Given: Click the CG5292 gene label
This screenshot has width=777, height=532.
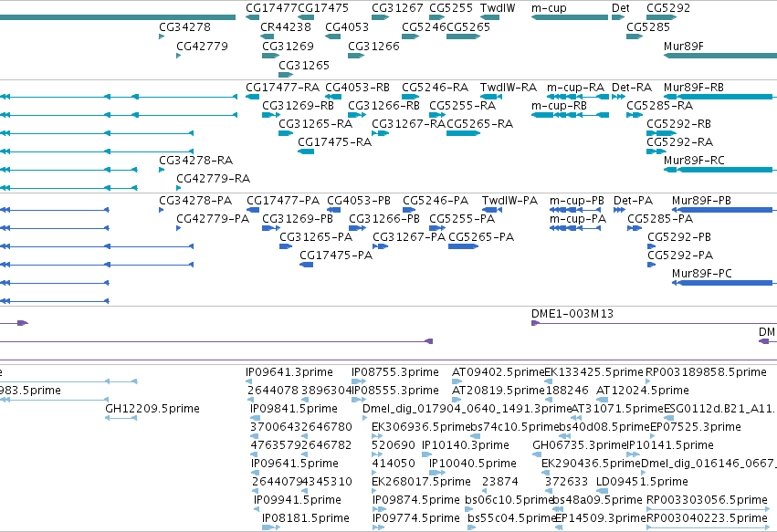Looking at the screenshot, I should (x=668, y=8).
